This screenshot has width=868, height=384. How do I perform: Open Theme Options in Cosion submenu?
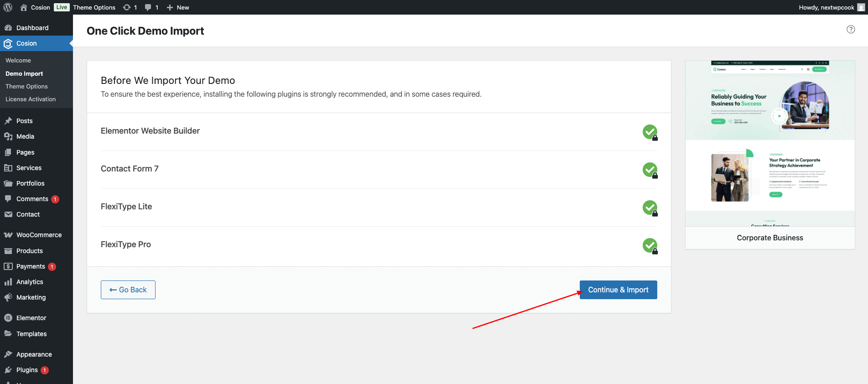26,86
